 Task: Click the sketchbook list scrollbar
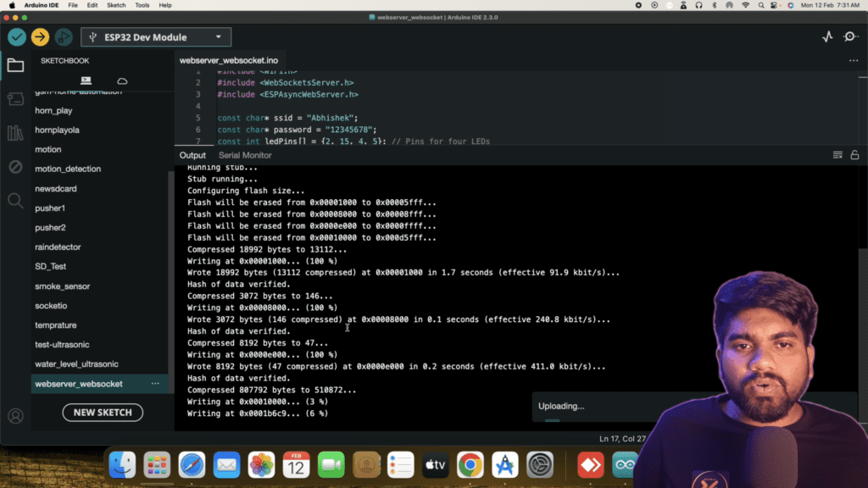tap(170, 282)
